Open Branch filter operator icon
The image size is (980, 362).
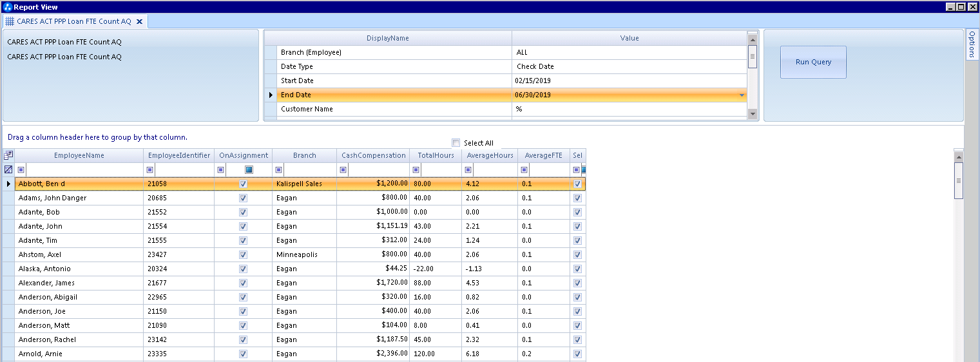(x=279, y=170)
